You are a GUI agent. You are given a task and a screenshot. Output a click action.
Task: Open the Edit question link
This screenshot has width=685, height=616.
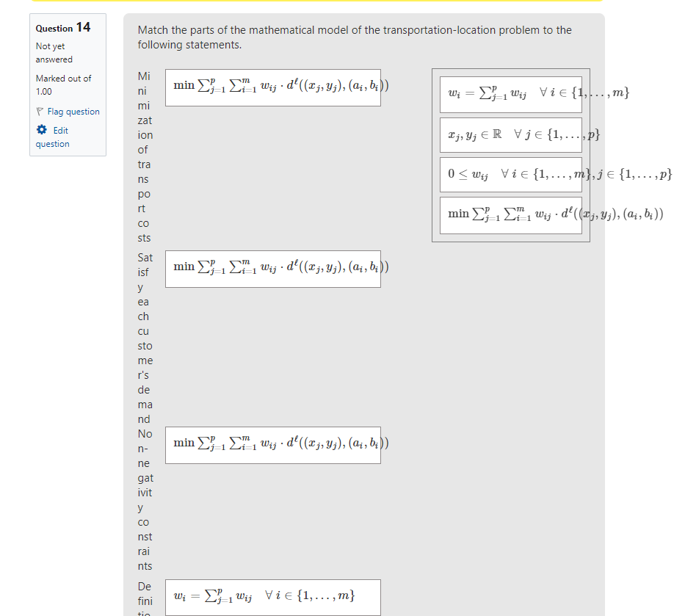pos(52,137)
